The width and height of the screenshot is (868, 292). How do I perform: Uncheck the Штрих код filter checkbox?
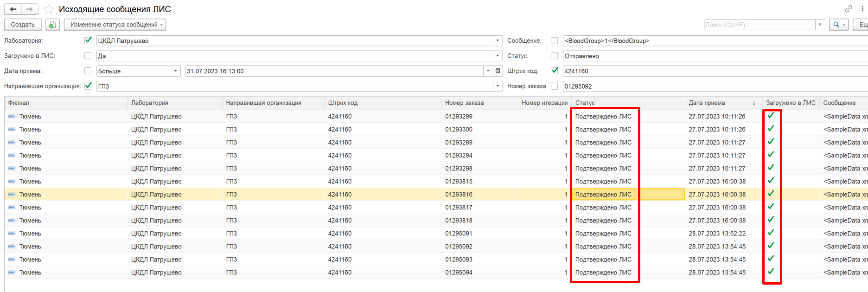(x=554, y=71)
